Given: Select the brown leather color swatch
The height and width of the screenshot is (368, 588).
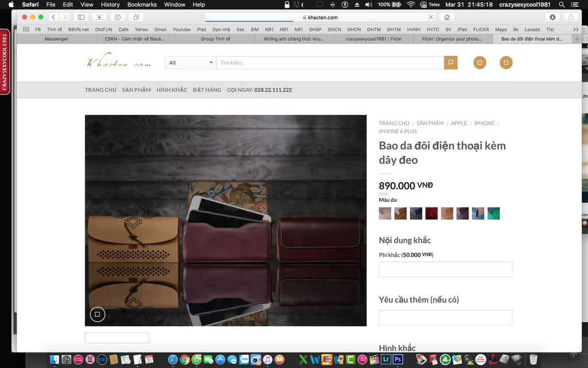Looking at the screenshot, I should tap(400, 213).
